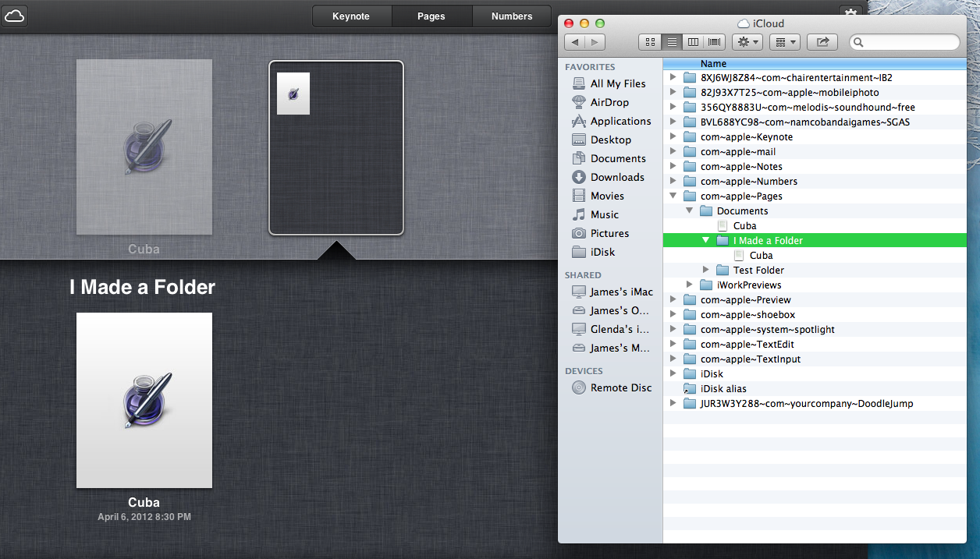Click the Share button in Finder toolbar
This screenshot has height=559, width=980.
click(822, 42)
